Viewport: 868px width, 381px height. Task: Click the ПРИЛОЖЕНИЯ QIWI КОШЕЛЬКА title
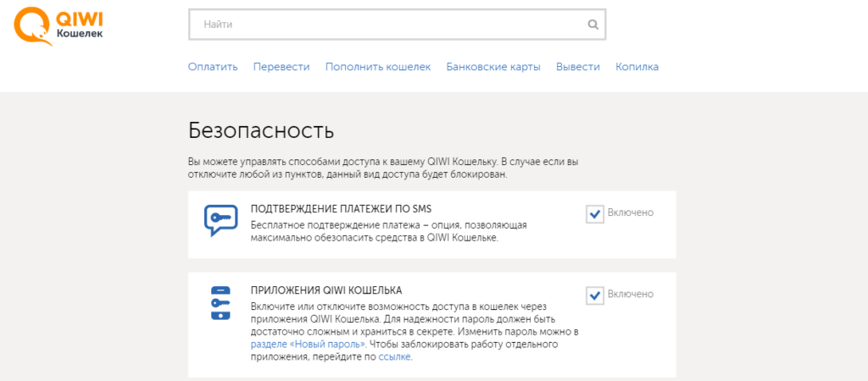(x=326, y=290)
